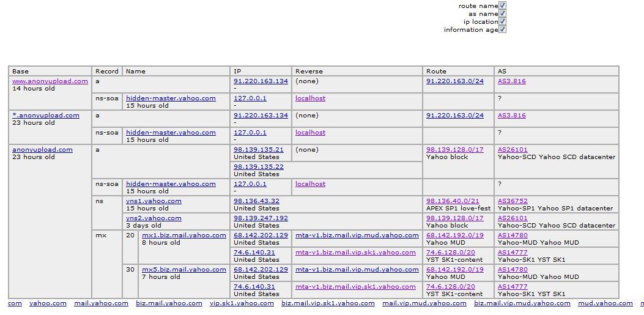Click the IP address 98.139.135.21

point(258,150)
